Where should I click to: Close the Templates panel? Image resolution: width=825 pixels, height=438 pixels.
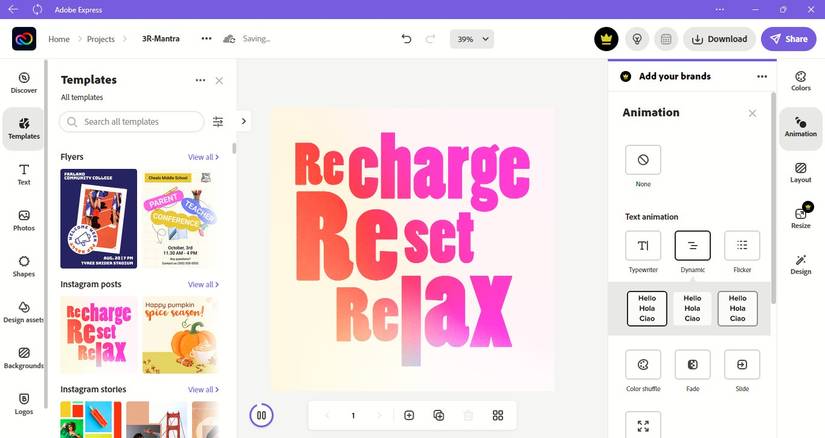coord(219,81)
